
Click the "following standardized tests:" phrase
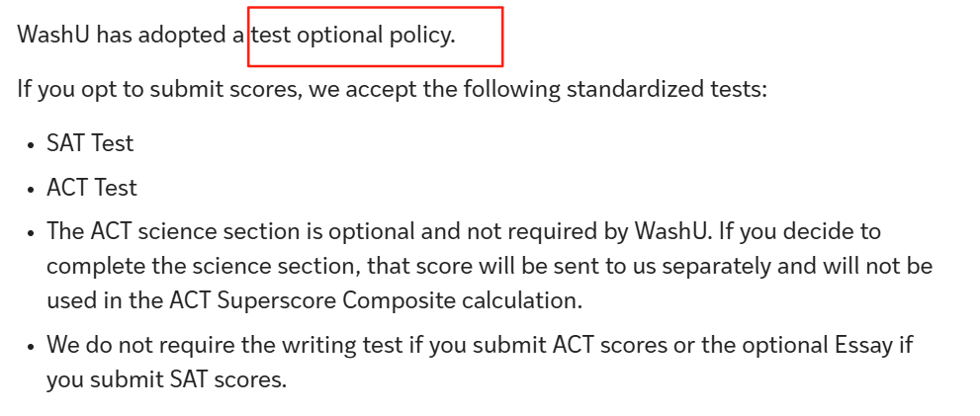603,89
